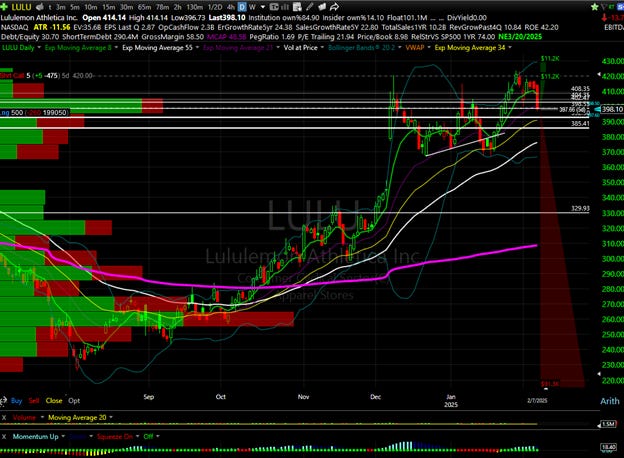The image size is (624, 458).
Task: Click the Opt options button
Action: [x=74, y=401]
